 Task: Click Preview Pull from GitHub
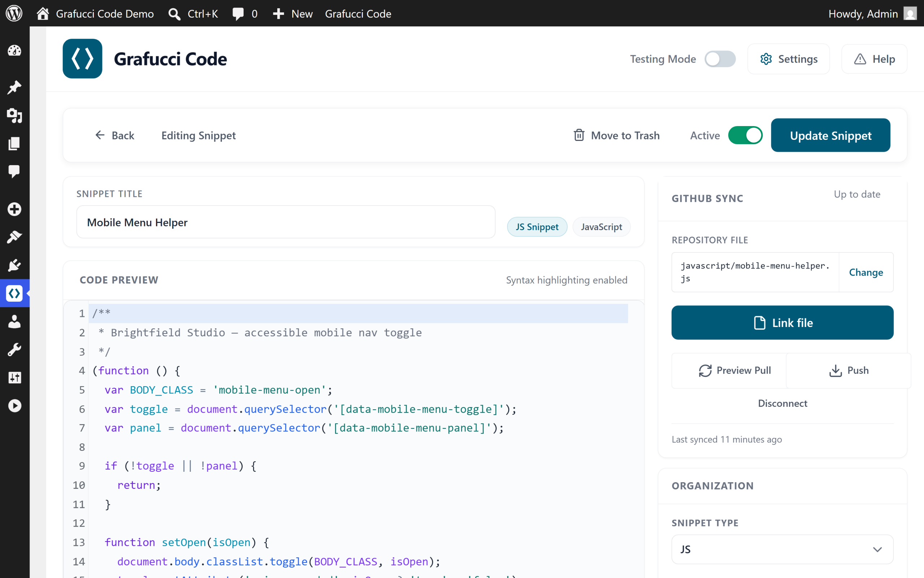729,370
